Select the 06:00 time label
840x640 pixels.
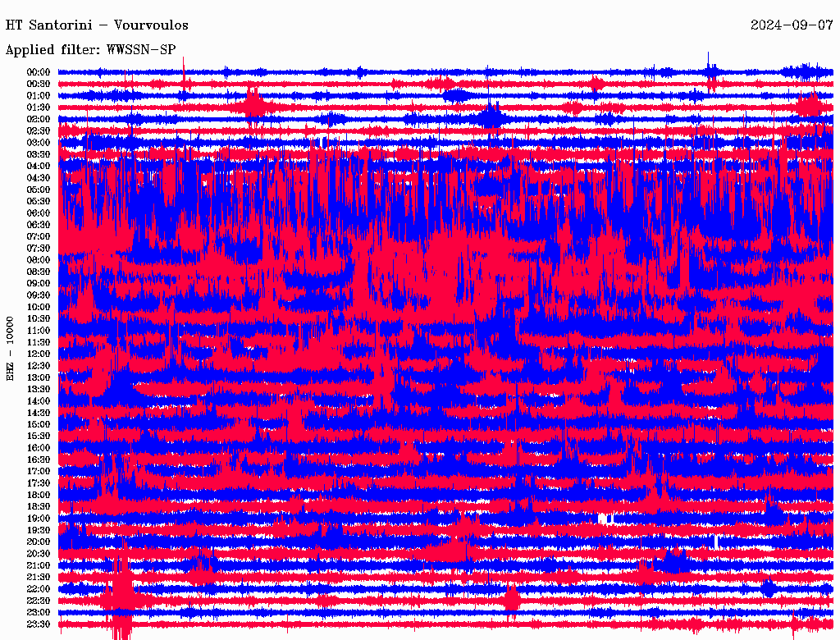[x=39, y=213]
